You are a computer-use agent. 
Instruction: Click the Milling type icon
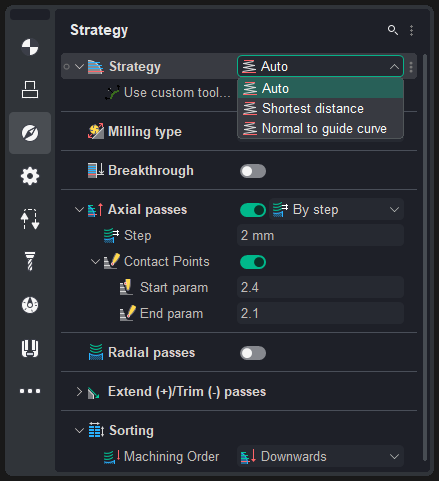tap(96, 131)
